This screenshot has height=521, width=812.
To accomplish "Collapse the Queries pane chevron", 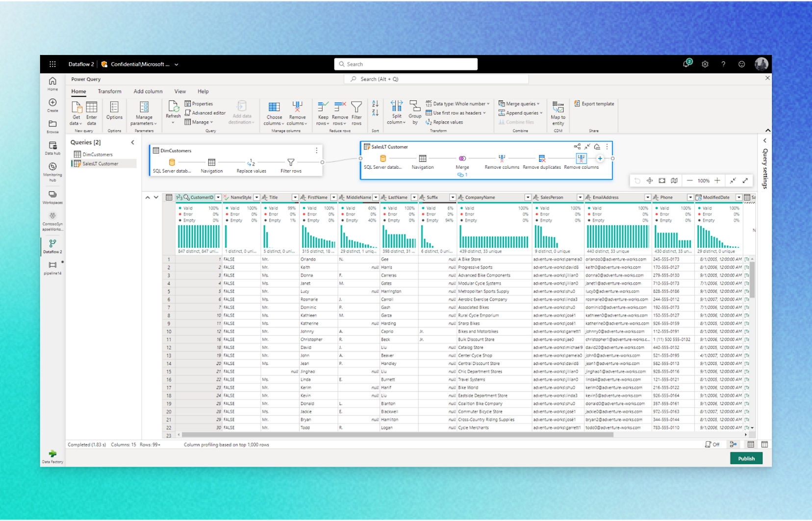I will coord(133,142).
